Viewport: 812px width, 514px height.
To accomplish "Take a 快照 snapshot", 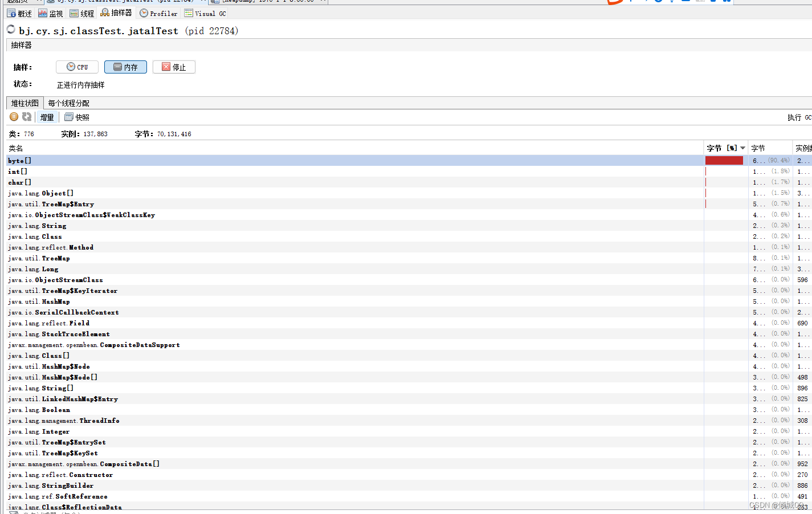I will [x=77, y=117].
